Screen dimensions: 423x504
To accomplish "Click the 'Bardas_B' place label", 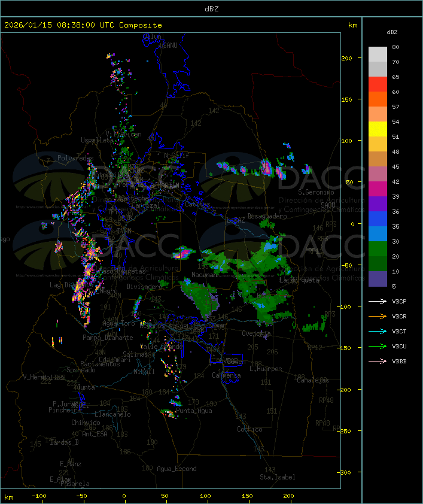I will pyautogui.click(x=64, y=442).
